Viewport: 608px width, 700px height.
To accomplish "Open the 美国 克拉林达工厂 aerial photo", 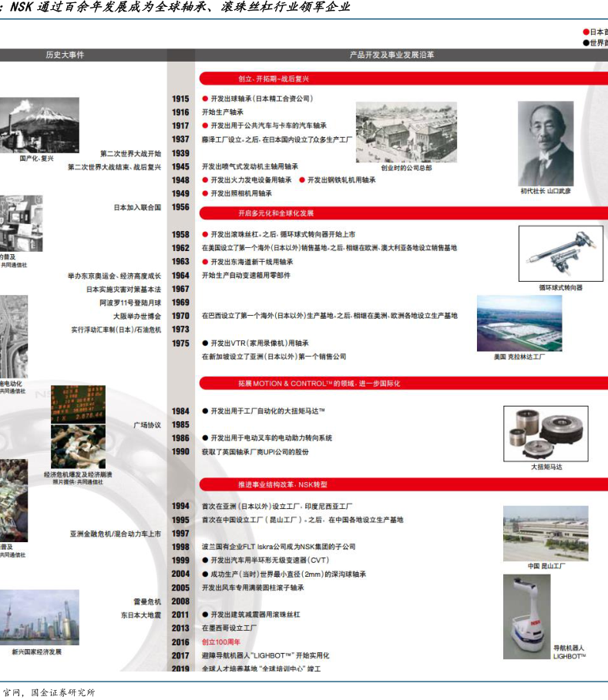I will [519, 323].
